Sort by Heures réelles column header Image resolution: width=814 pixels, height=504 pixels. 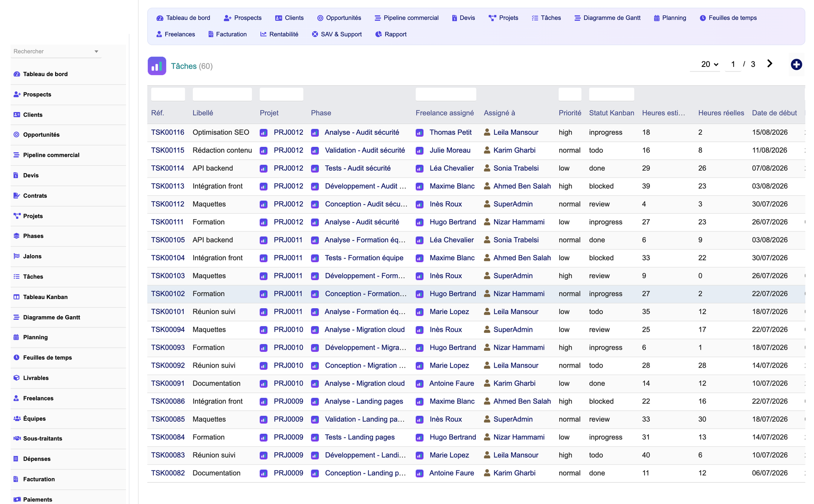coord(721,113)
